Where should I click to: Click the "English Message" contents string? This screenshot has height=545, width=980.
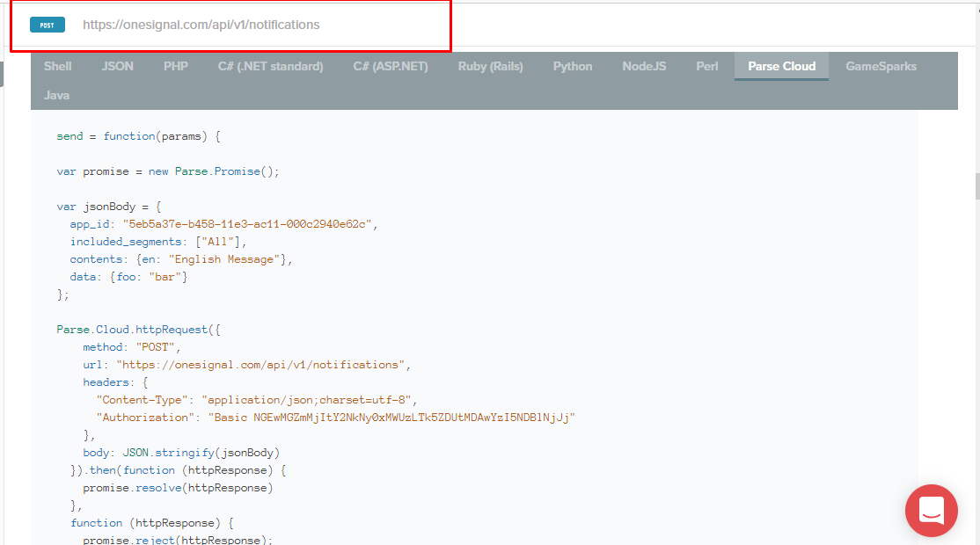(224, 259)
